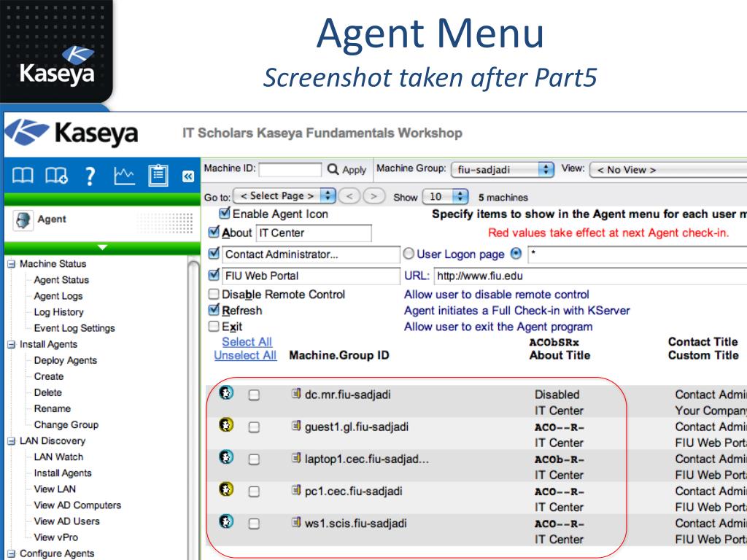Screen dimensions: 747x560
Task: Collapse the LAN Discovery tree node
Action: pos(12,441)
